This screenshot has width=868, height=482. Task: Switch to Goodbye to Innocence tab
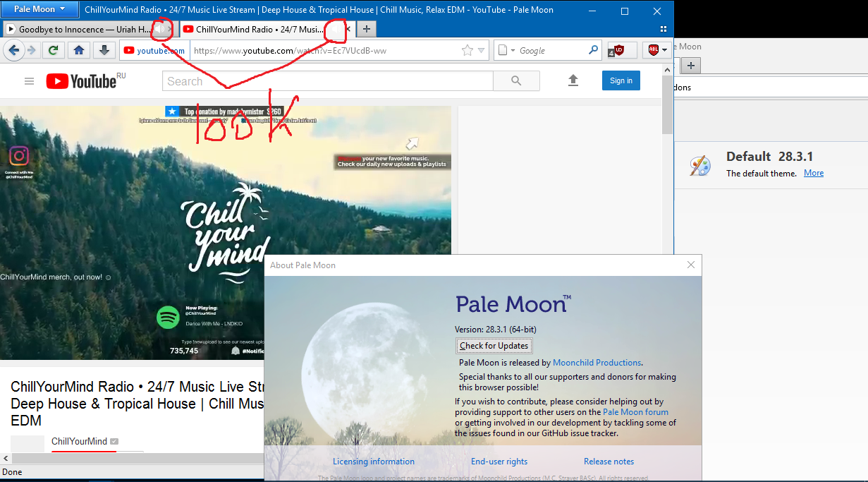[x=90, y=30]
